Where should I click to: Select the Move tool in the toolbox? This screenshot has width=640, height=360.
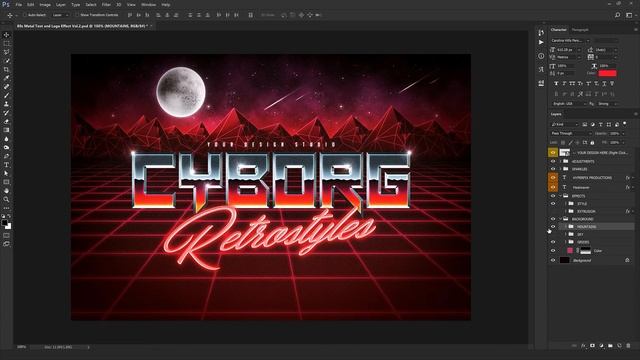(6, 35)
